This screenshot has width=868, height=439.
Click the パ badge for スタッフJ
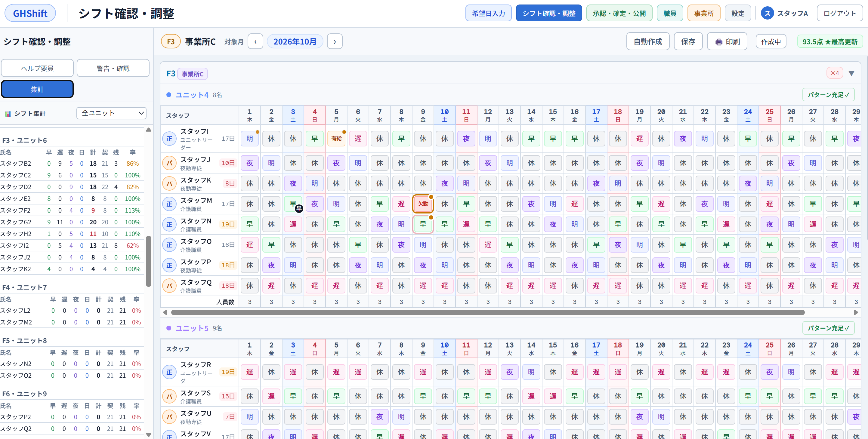pos(169,163)
